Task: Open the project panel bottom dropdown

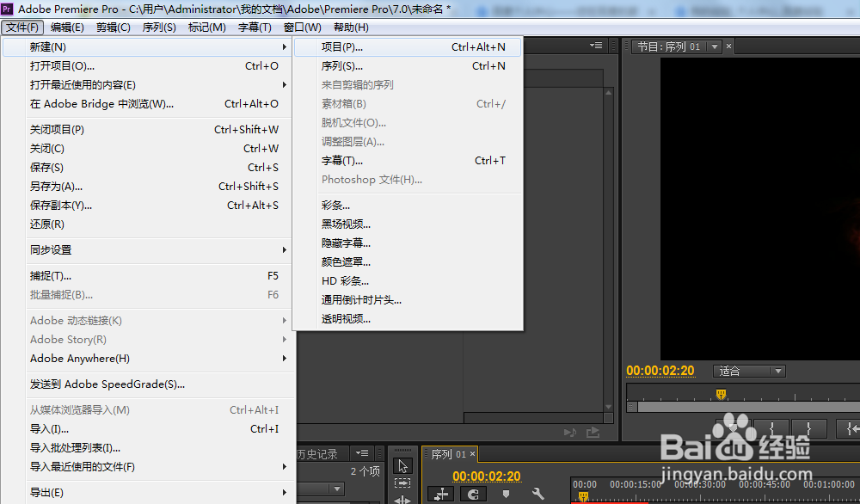Action: coord(336,489)
